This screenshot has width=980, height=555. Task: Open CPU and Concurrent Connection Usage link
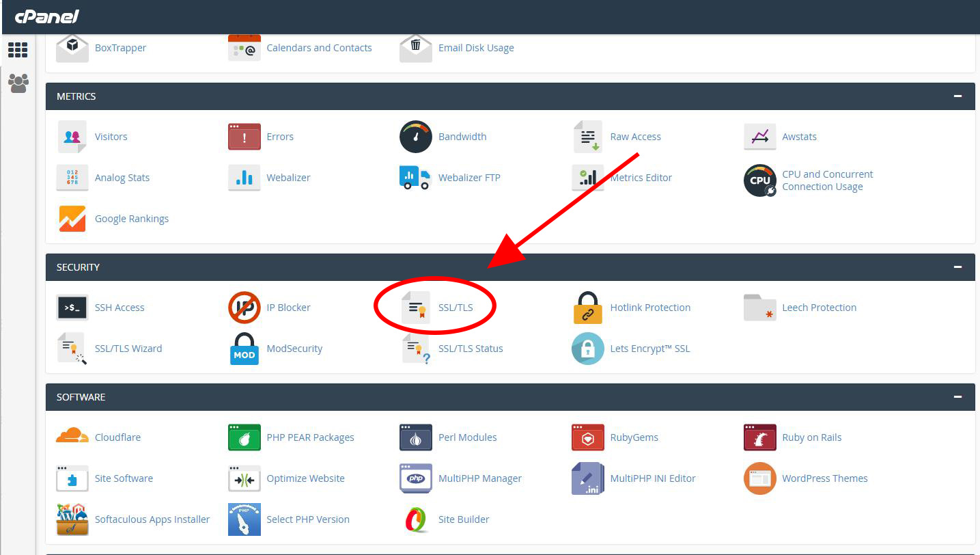tap(828, 180)
